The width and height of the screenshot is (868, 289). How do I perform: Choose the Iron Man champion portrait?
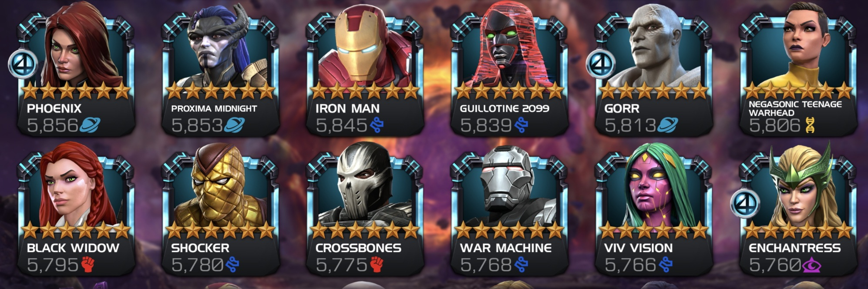click(364, 72)
